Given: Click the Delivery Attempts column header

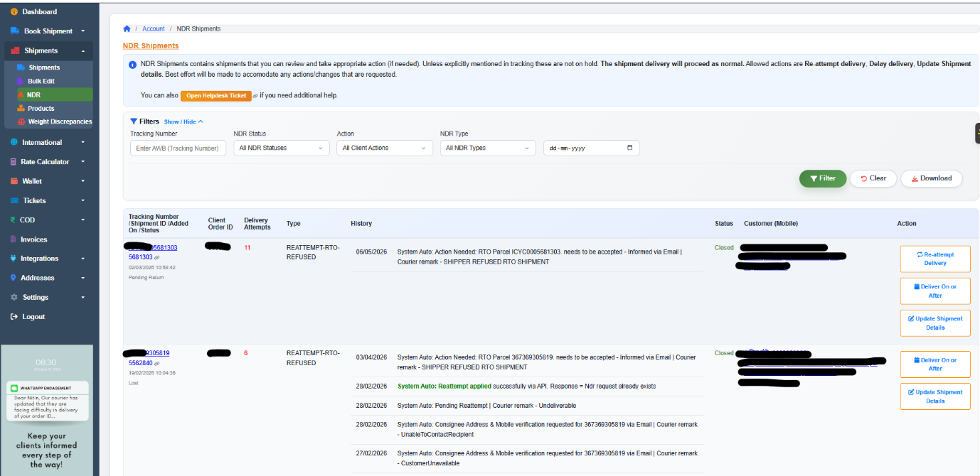Looking at the screenshot, I should 257,224.
